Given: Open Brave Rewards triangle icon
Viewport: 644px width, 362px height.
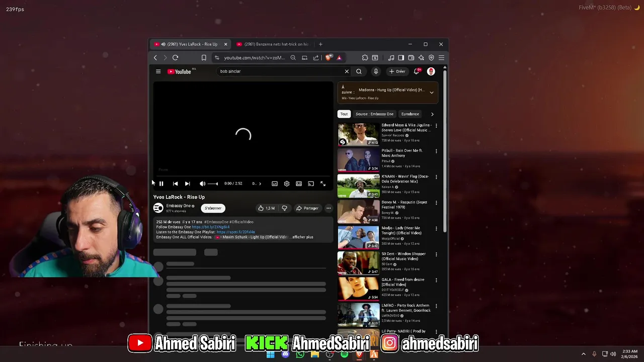Looking at the screenshot, I should tap(339, 58).
